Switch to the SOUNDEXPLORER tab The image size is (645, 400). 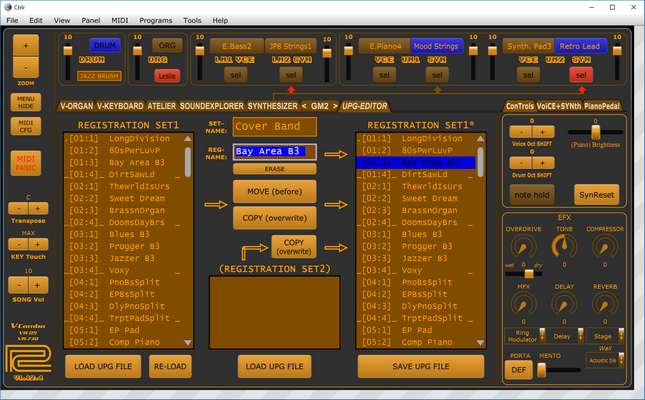pos(211,106)
